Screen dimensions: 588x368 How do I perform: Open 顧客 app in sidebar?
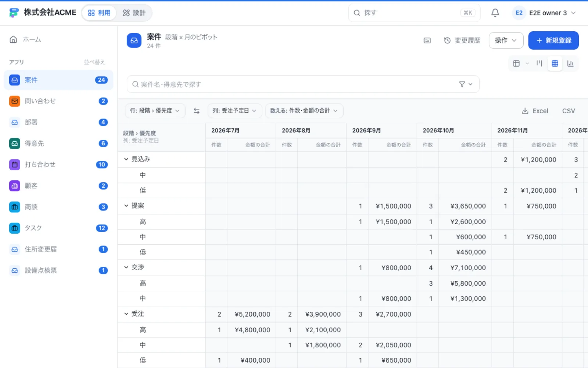(x=58, y=186)
